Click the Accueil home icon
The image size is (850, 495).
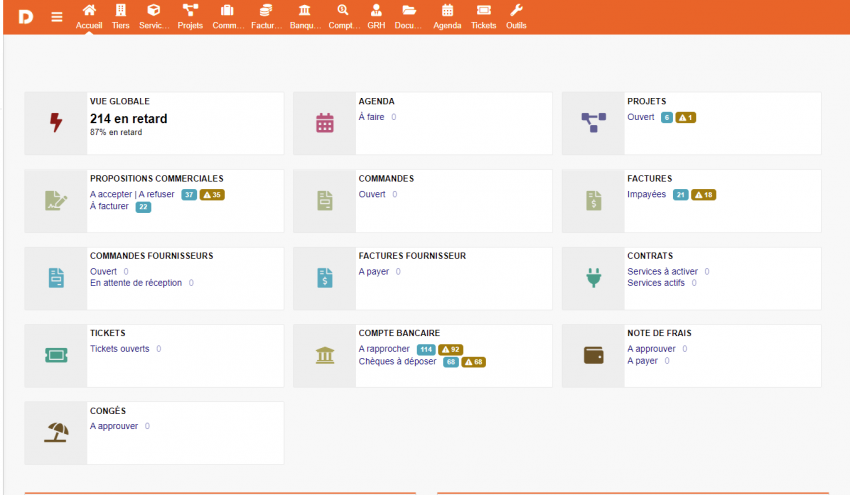coord(89,11)
